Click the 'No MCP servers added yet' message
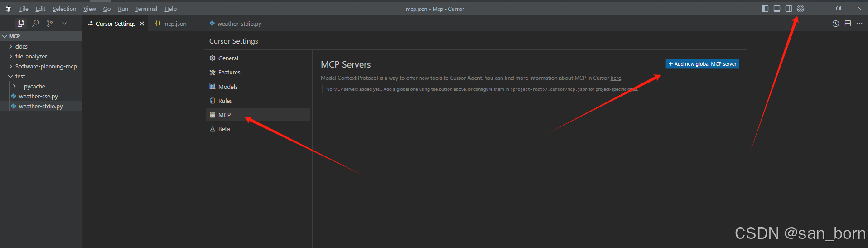Image resolution: width=868 pixels, height=248 pixels. tap(482, 89)
